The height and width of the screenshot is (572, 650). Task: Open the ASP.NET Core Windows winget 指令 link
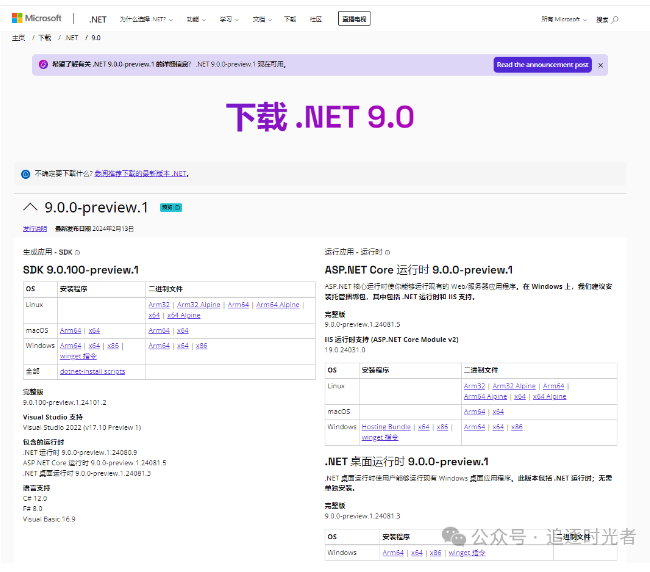380,438
